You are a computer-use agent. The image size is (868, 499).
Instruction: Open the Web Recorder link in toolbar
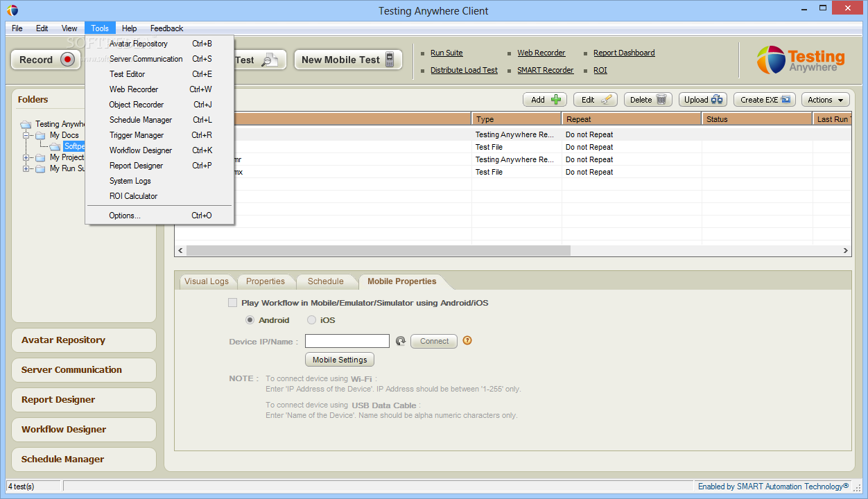[x=541, y=53]
